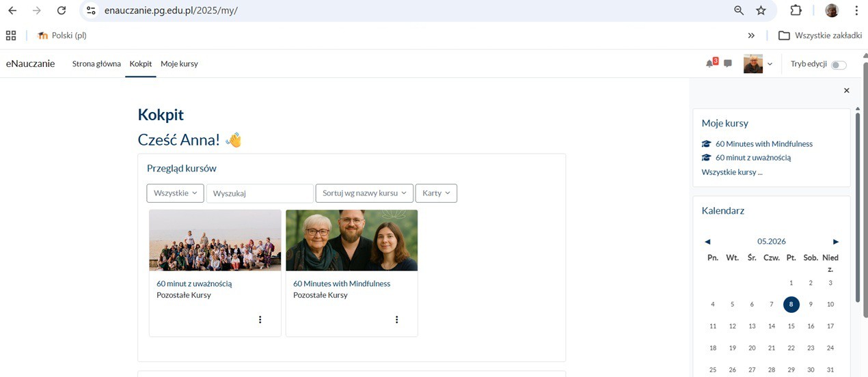868x377 pixels.
Task: Open 60 minut z uważnością in the Moje kursy sidebar
Action: click(x=753, y=158)
